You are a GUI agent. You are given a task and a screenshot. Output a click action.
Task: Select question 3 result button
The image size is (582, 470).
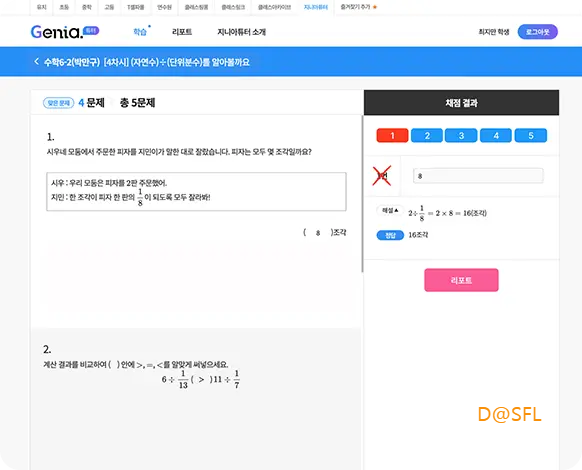tap(461, 136)
